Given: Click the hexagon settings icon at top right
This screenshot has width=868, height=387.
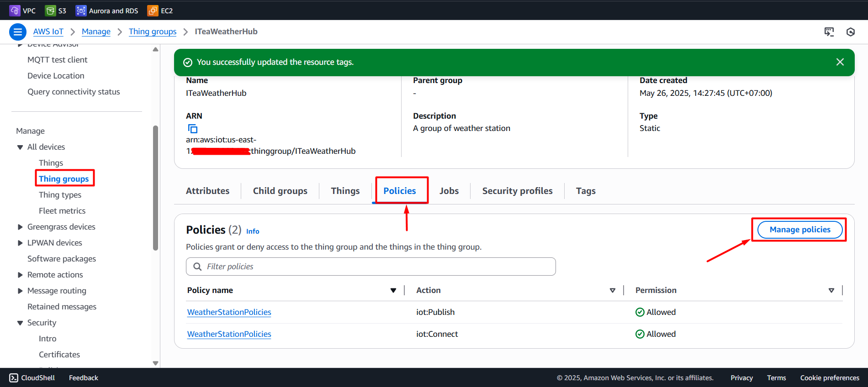Looking at the screenshot, I should pyautogui.click(x=850, y=32).
